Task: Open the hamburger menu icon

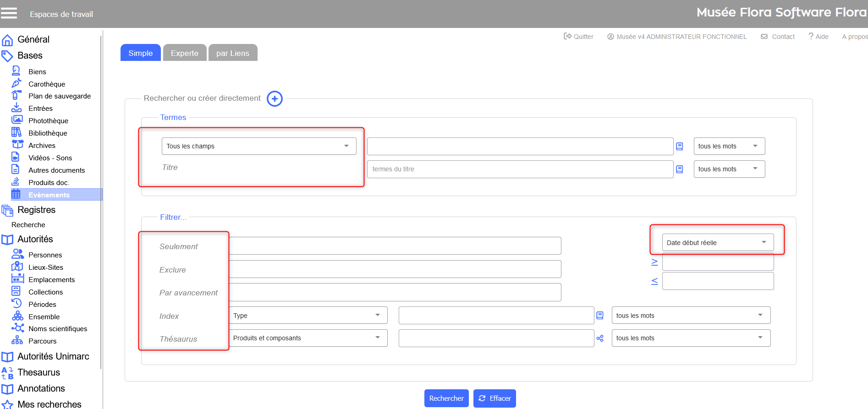Action: (9, 13)
